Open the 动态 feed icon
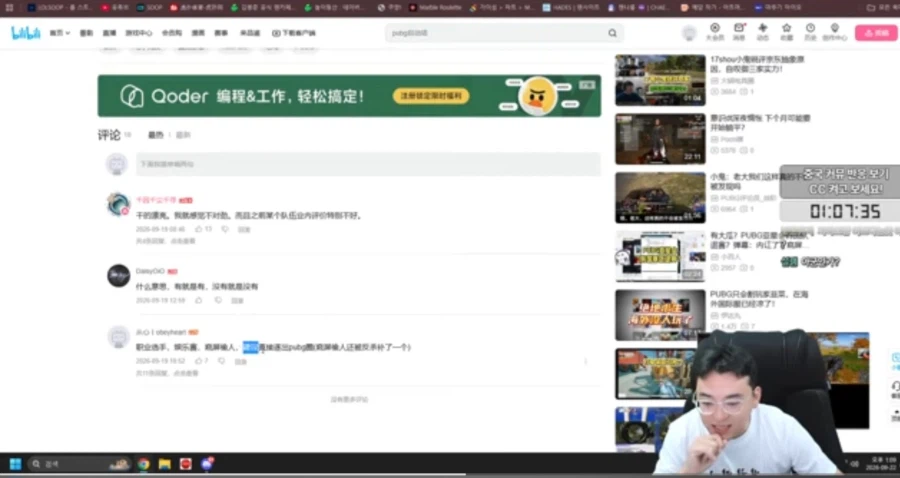 (762, 32)
